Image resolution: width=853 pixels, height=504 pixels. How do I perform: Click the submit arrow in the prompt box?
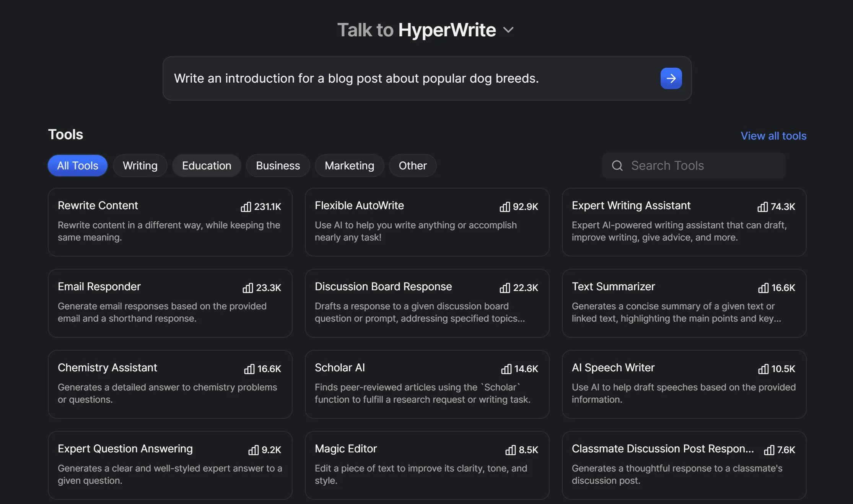coord(671,78)
